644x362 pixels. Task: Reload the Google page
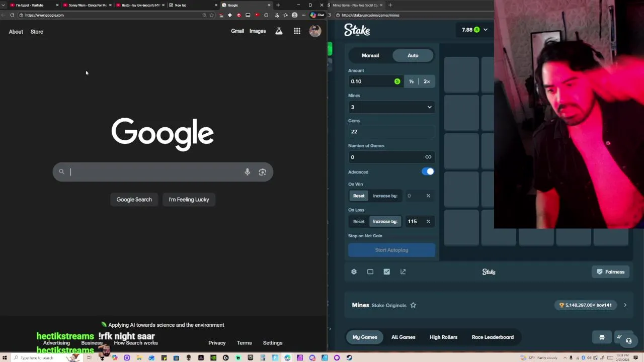[12, 15]
